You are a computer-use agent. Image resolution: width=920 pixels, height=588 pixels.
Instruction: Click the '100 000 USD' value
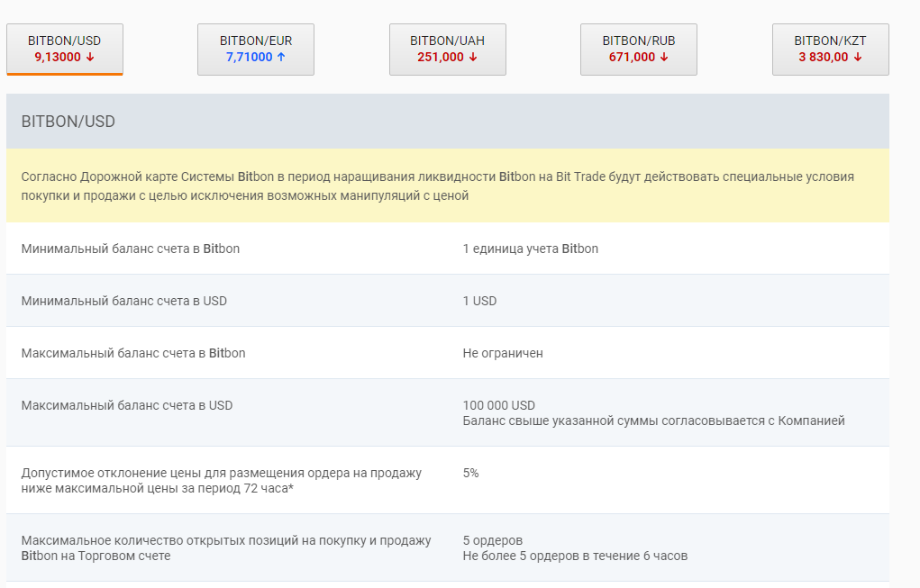498,405
